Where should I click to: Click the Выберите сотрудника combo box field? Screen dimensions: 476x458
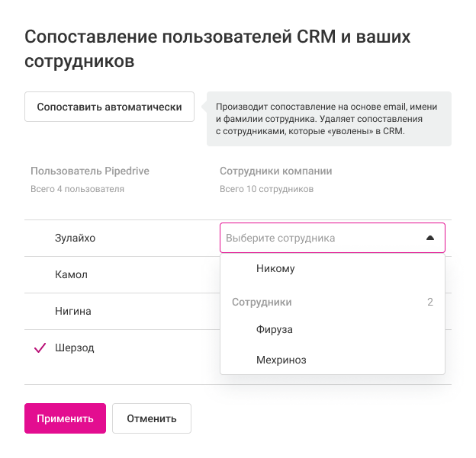click(320, 238)
